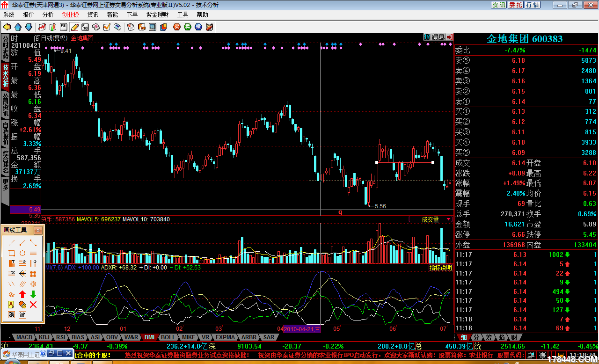Open the red line chart toolbar icon

[42, 27]
